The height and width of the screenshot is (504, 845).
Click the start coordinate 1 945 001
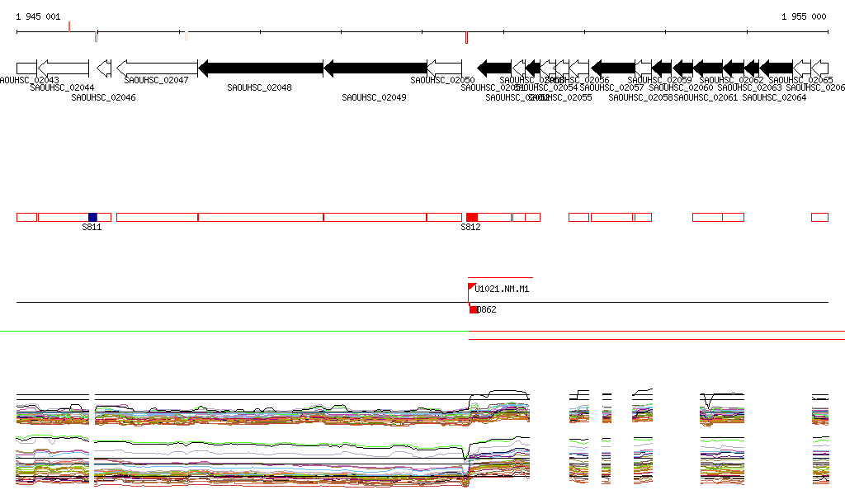38,16
